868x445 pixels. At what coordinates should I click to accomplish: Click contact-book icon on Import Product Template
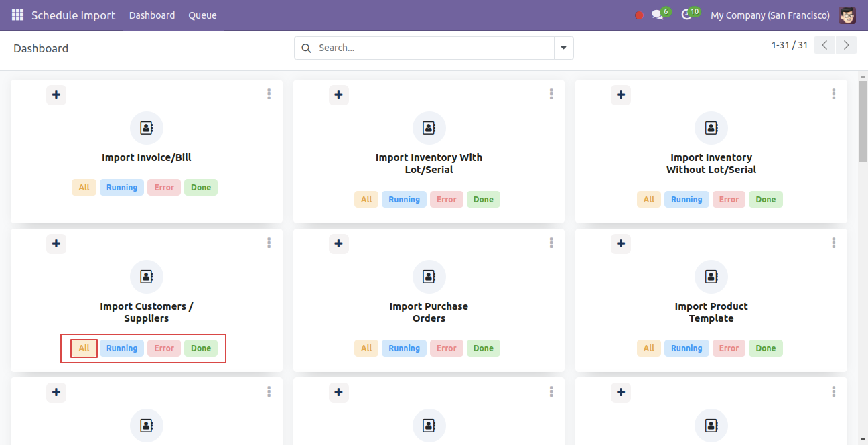pos(711,277)
